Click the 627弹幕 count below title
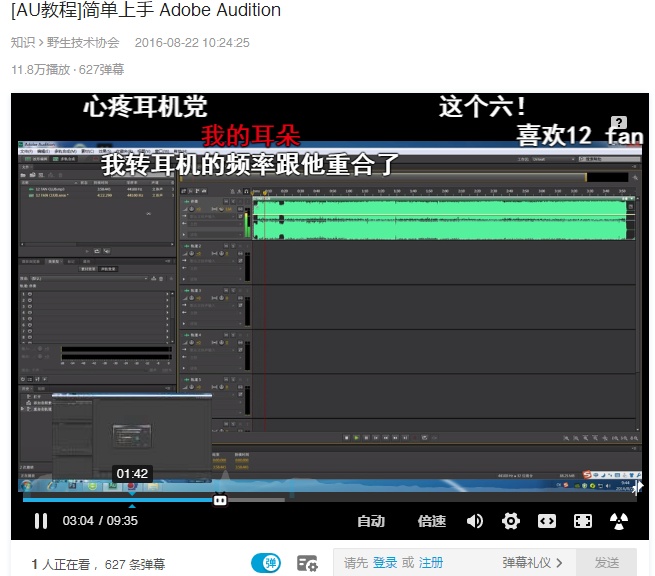The width and height of the screenshot is (655, 576). point(102,69)
